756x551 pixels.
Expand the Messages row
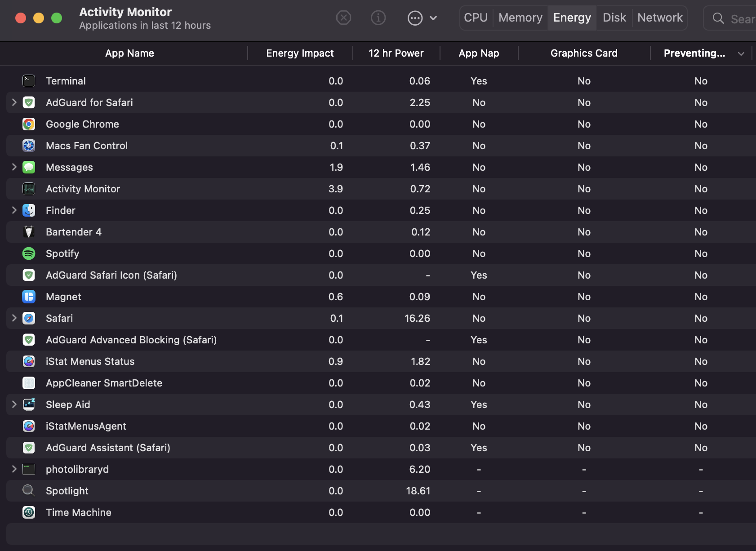pos(14,167)
